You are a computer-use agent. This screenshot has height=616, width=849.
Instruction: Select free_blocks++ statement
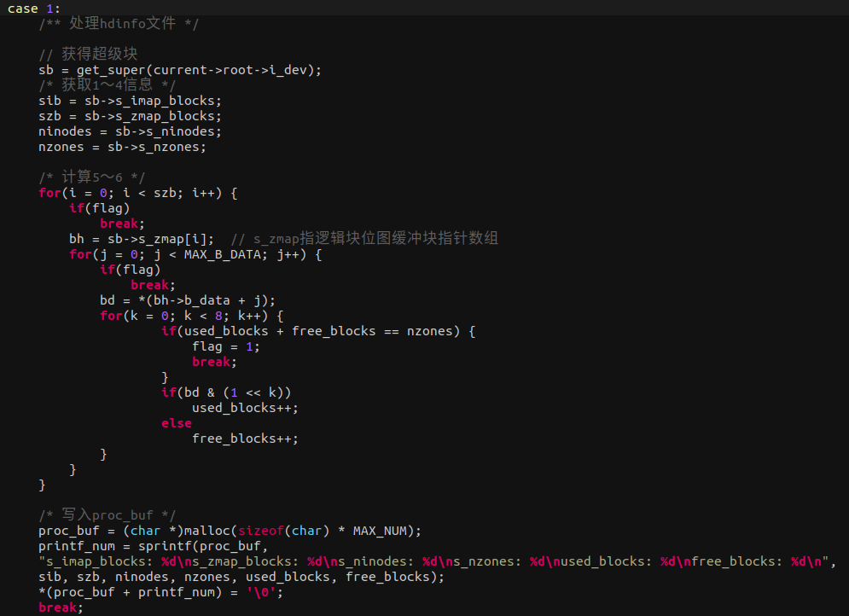[x=244, y=438]
